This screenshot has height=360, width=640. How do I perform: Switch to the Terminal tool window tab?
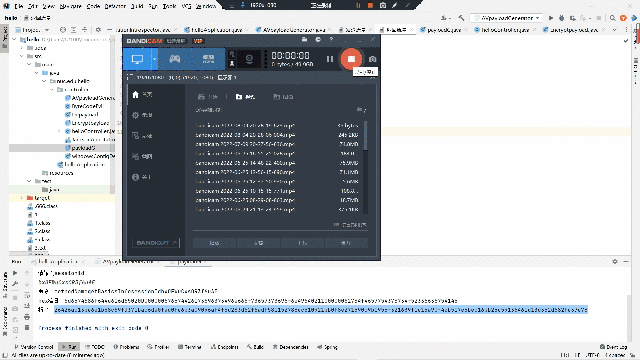(x=190, y=347)
